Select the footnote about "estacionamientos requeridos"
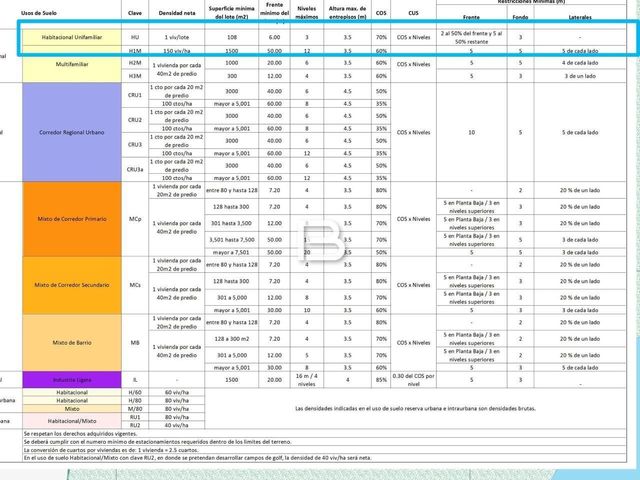The image size is (640, 480). point(158,442)
